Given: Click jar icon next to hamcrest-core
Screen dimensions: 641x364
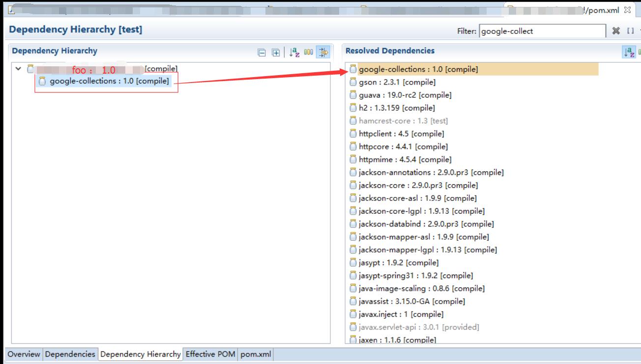Looking at the screenshot, I should pyautogui.click(x=353, y=121).
